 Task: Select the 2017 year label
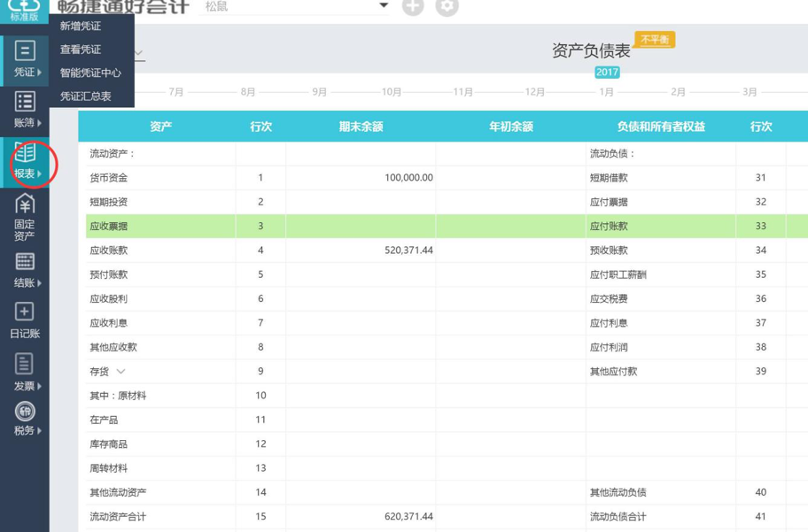(606, 73)
